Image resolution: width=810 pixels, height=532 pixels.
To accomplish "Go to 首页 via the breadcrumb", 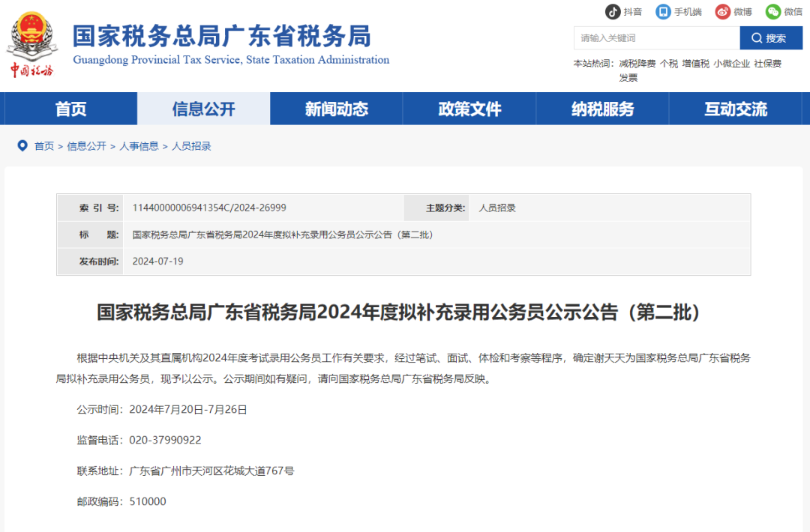I will point(43,146).
